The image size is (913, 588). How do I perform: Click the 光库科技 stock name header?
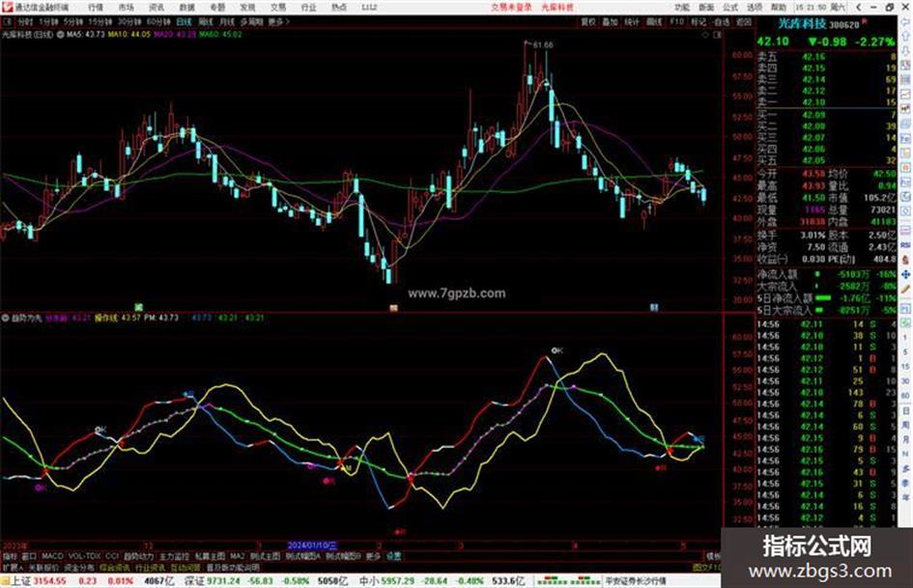(802, 24)
